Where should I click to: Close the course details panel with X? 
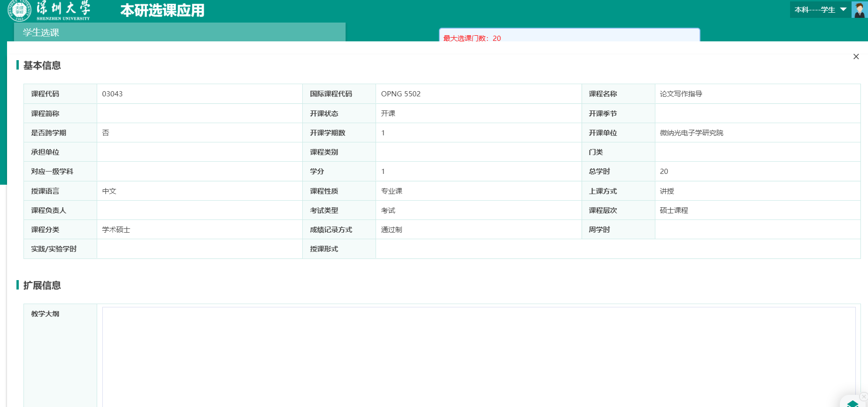pos(856,56)
